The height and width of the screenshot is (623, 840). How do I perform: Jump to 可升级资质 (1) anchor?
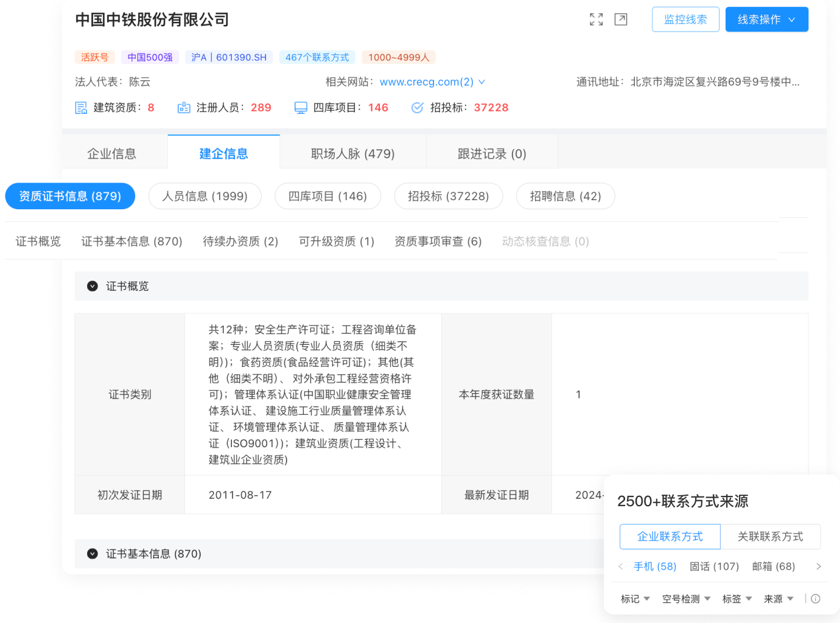coord(337,242)
